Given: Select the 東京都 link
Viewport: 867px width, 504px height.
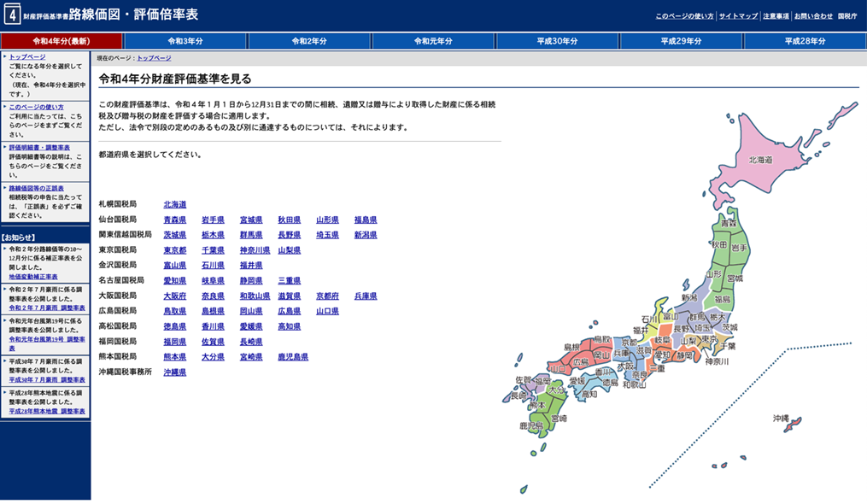Looking at the screenshot, I should [175, 250].
